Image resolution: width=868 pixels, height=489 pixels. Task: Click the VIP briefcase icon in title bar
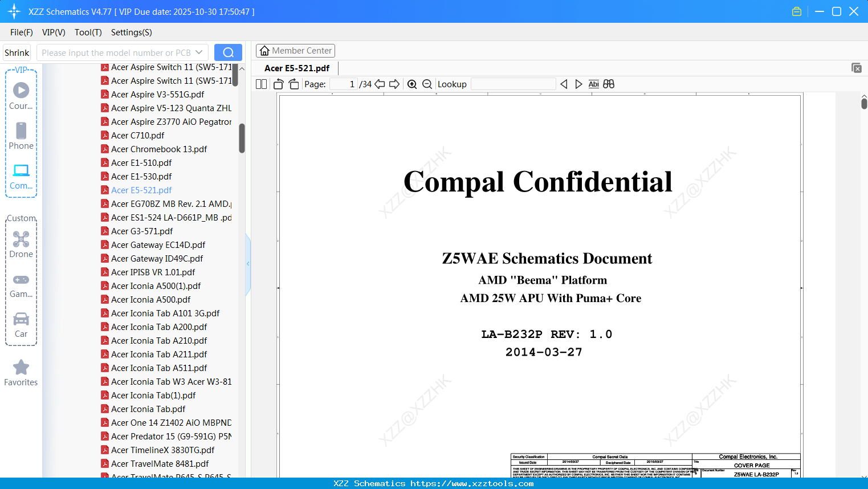pos(797,11)
